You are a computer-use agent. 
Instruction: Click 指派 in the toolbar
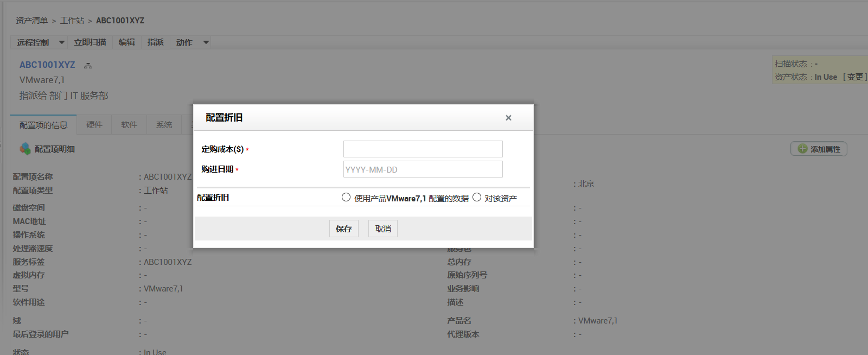156,42
